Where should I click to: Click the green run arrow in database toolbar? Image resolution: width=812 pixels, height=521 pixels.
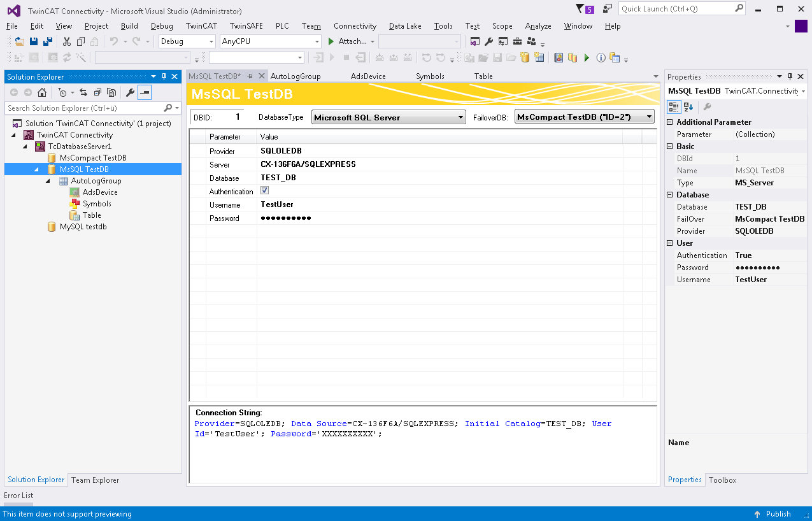pos(587,58)
